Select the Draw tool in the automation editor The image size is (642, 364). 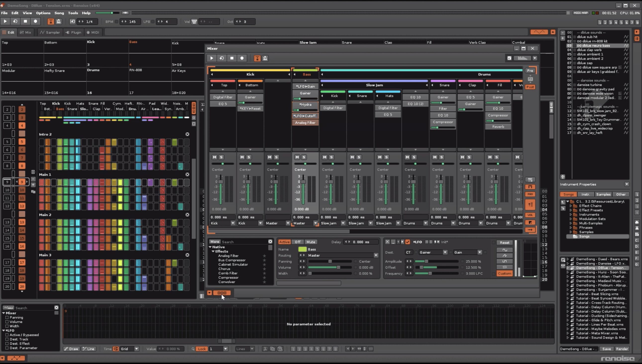click(x=72, y=349)
